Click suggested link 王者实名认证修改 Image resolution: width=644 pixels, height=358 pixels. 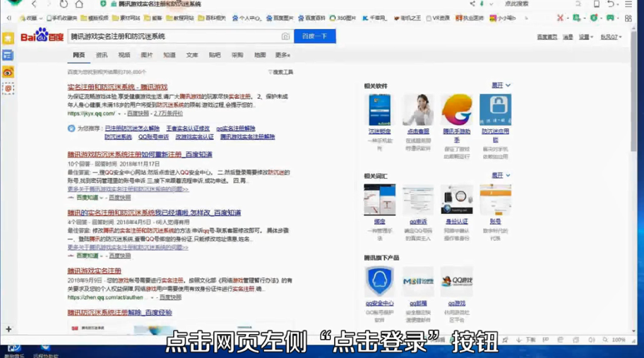coord(188,129)
